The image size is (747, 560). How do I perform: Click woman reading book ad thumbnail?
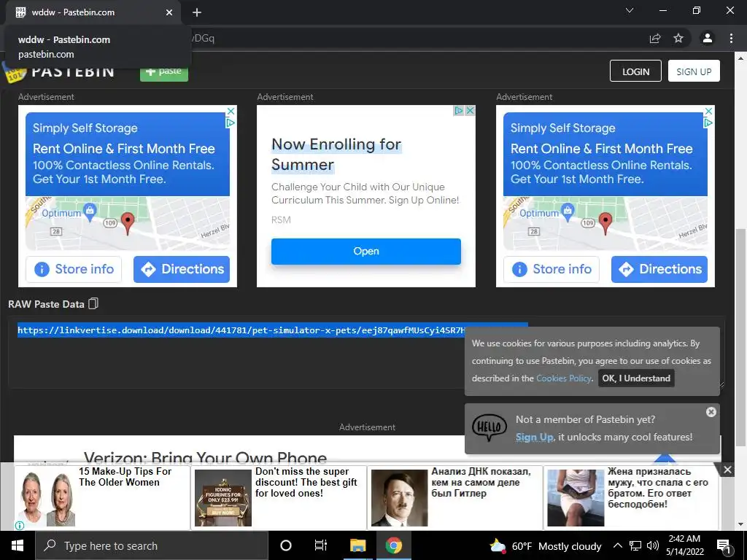(576, 497)
